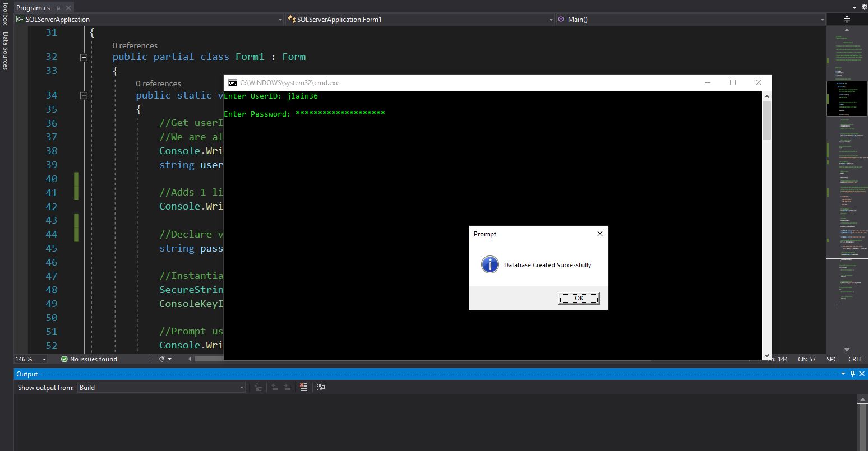Collapse the Form1 class code block
Viewport: 868px width, 451px height.
[x=84, y=57]
